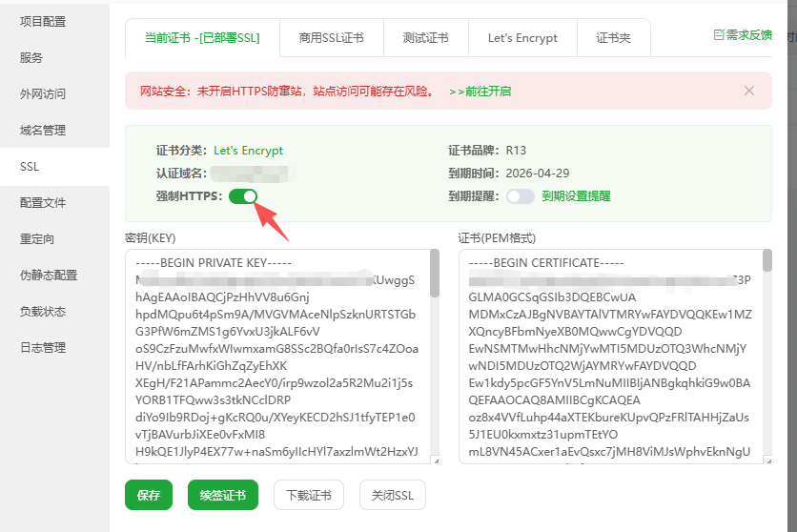The width and height of the screenshot is (797, 532).
Task: Follow the 前往开启 link
Action: [x=480, y=92]
